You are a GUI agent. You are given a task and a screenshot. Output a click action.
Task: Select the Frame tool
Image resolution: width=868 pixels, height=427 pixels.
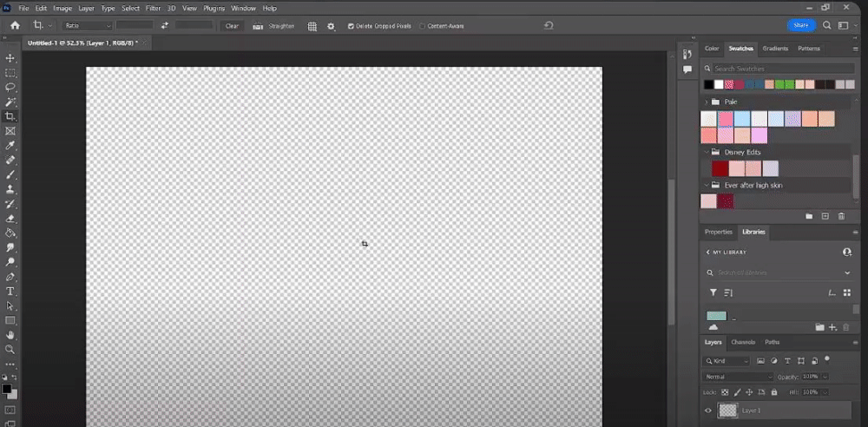pos(10,131)
